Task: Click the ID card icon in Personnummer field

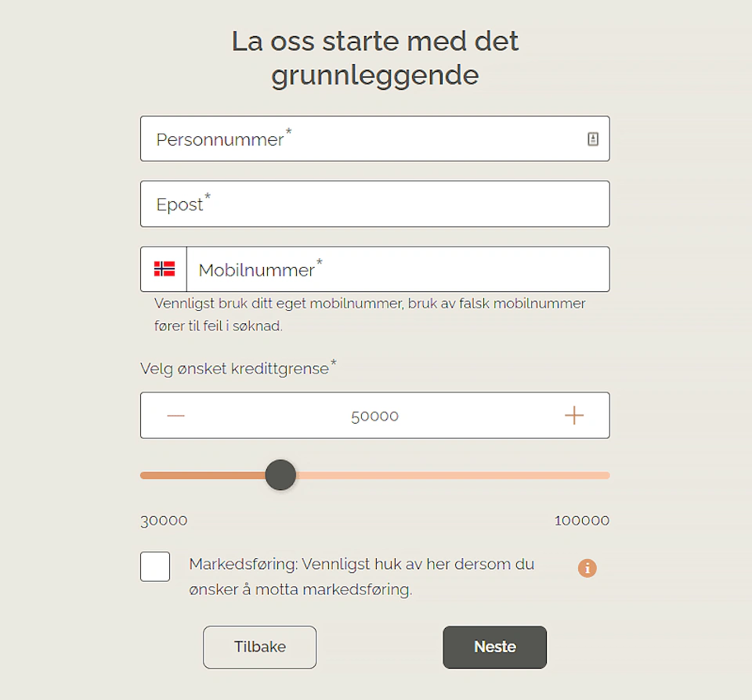Action: click(x=593, y=139)
